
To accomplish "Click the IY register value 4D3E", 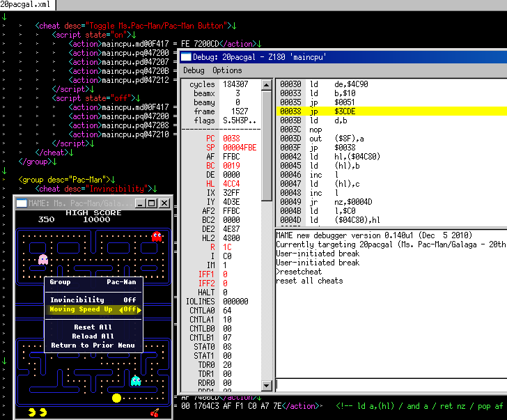I will (x=231, y=202).
